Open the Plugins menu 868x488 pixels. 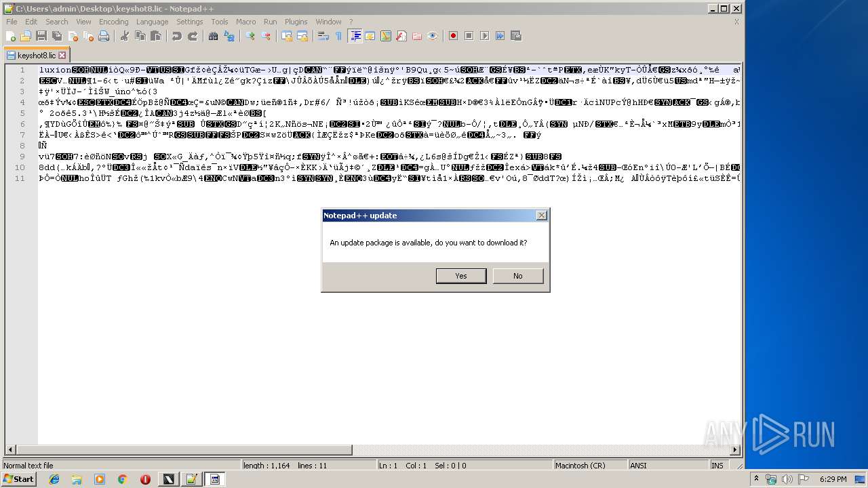(x=296, y=22)
